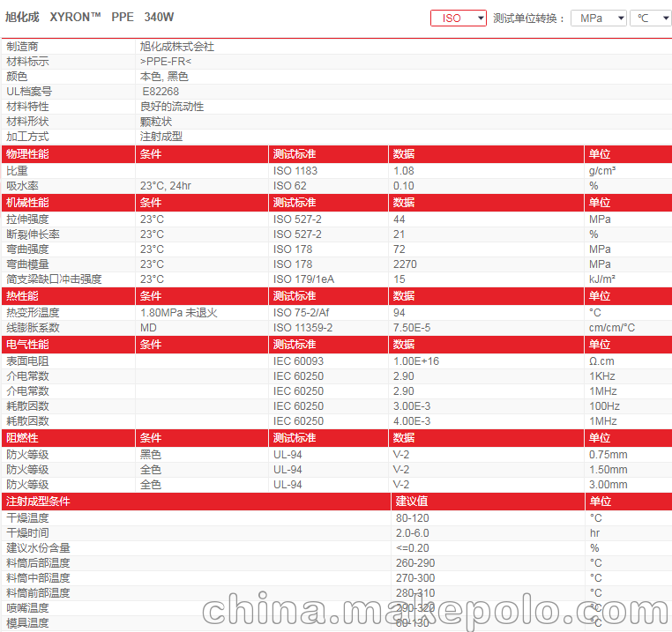Click material feature 良好的流动性
This screenshot has height=632, width=672.
coord(172,107)
